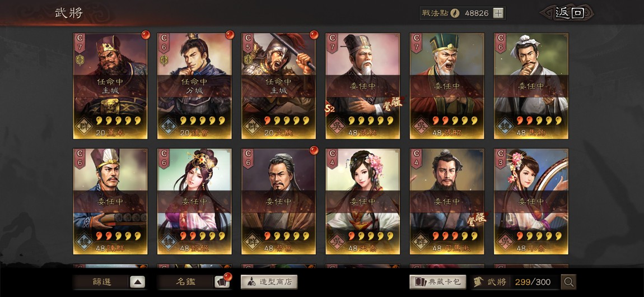Screen dimensions: 644x297
Task: Select the 董卓 general card
Action: pyautogui.click(x=110, y=86)
